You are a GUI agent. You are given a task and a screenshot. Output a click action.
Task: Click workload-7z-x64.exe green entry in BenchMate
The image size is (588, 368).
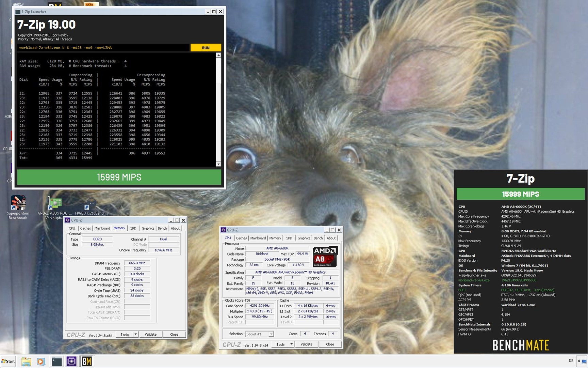pyautogui.click(x=474, y=280)
